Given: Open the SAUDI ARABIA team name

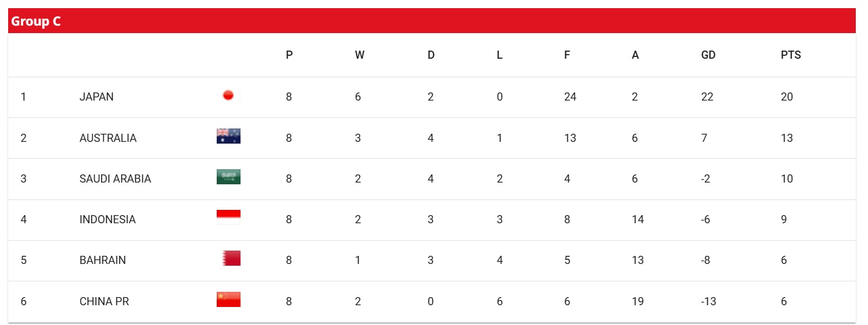Looking at the screenshot, I should 115,178.
